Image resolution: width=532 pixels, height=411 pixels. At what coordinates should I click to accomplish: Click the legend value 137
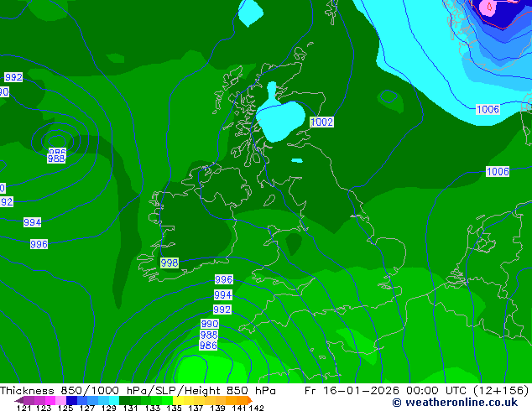[196, 408]
